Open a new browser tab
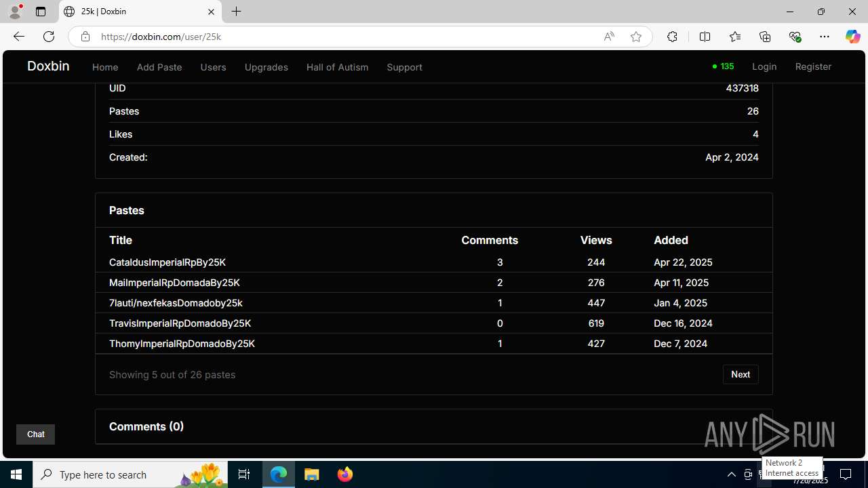Screen dimensions: 868x488 [x=236, y=12]
